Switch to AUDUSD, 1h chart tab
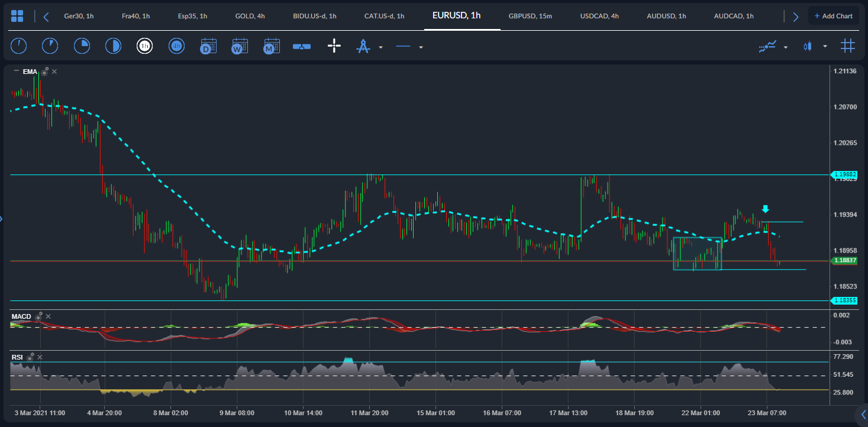This screenshot has width=868, height=427. point(666,16)
